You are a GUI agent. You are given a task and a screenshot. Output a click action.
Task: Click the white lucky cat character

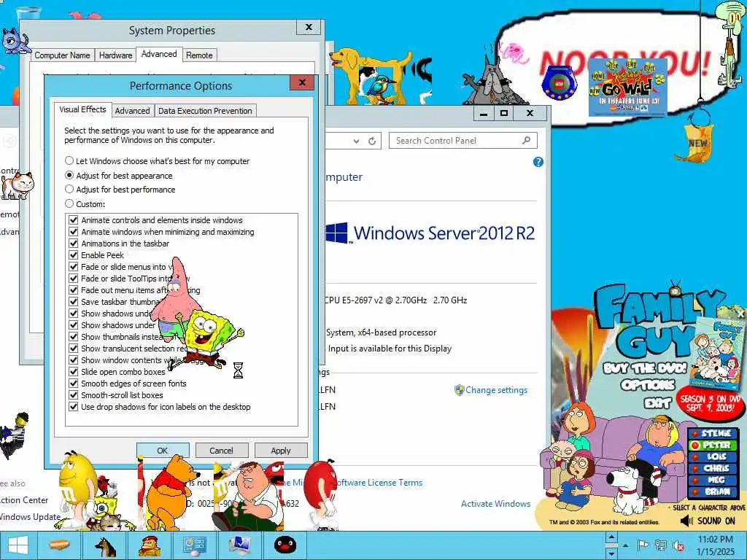tap(18, 186)
